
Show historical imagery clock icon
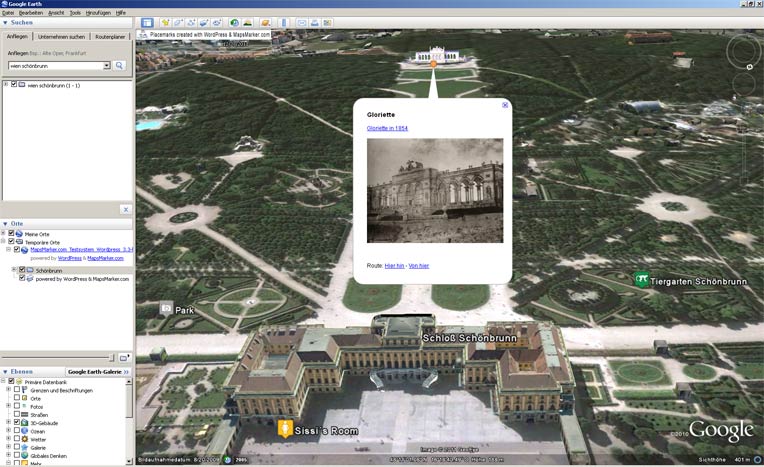pyautogui.click(x=234, y=23)
